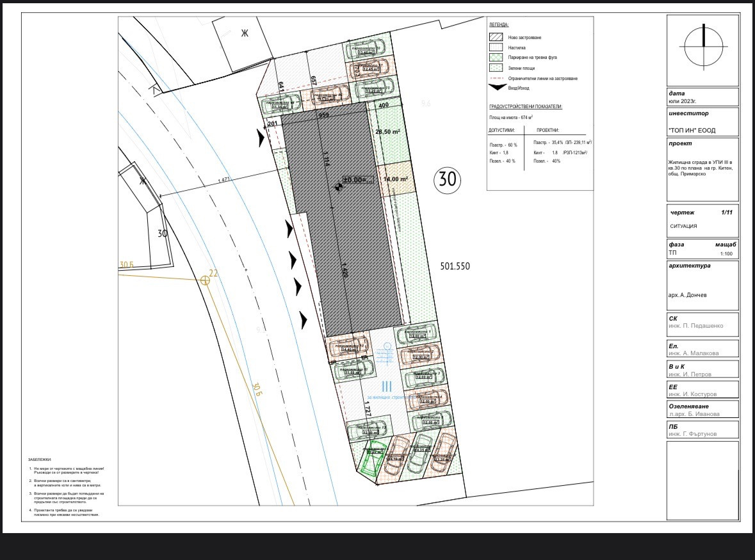Click the orange survey point circle 22

pos(205,280)
